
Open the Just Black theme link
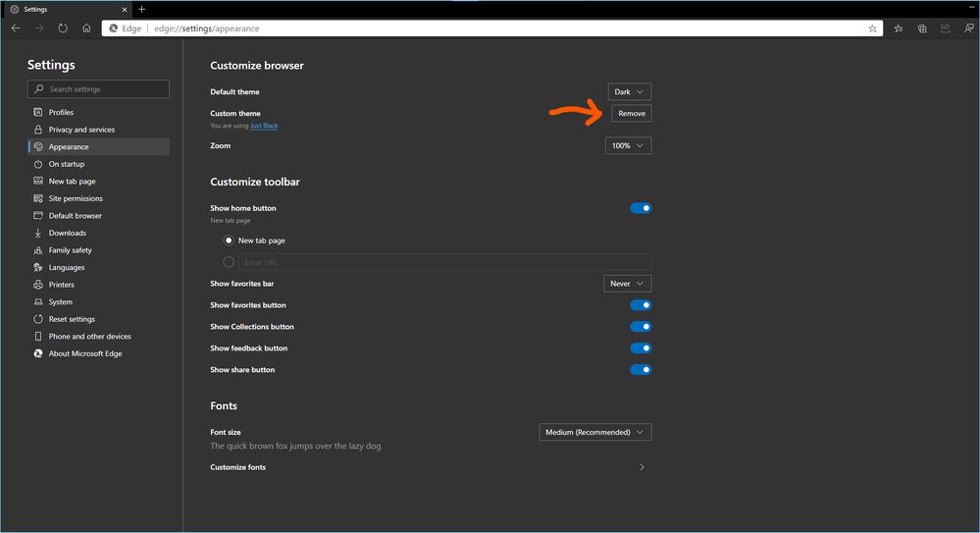[264, 126]
